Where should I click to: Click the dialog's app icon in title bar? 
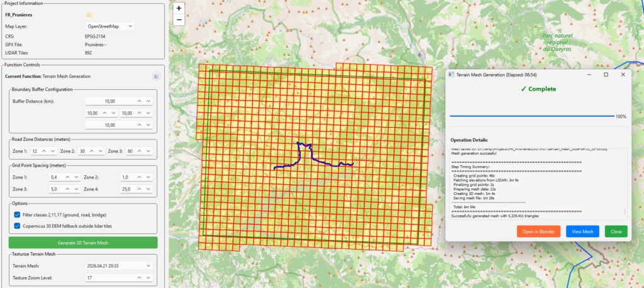(452, 74)
